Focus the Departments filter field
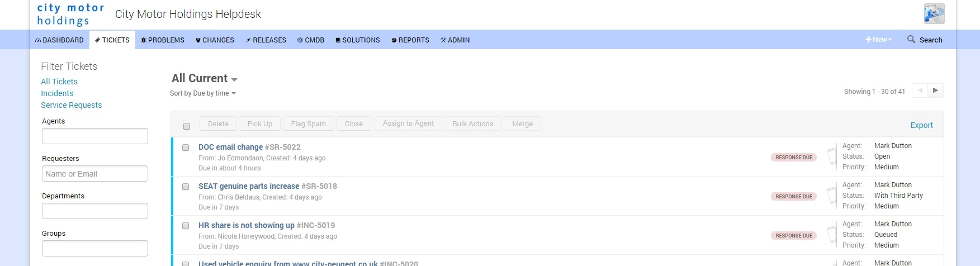Viewport: 980px width, 266px height. click(x=95, y=211)
